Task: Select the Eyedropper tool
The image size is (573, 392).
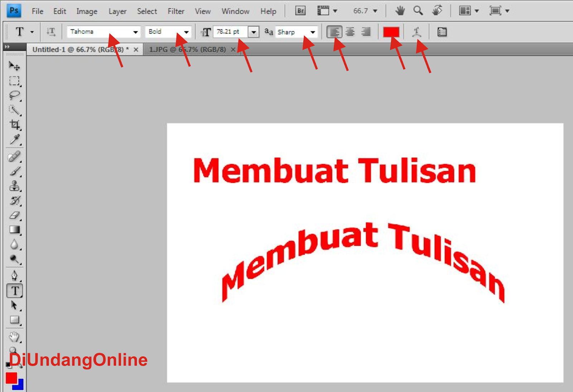Action: tap(14, 139)
